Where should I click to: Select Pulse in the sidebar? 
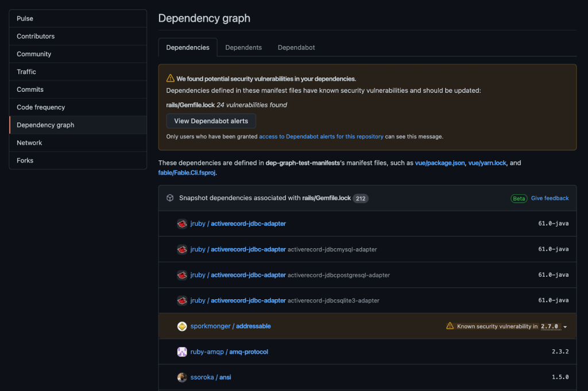[x=25, y=18]
